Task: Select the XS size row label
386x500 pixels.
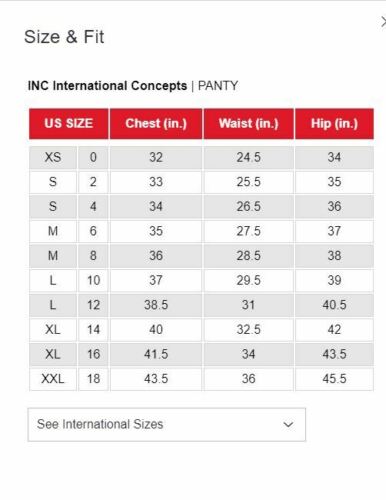Action: tap(53, 157)
